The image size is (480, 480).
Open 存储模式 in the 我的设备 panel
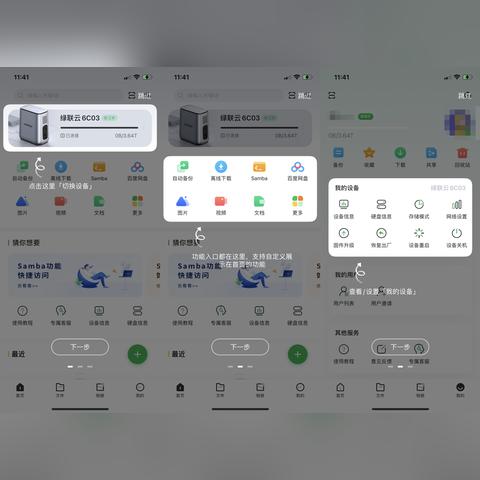click(419, 209)
